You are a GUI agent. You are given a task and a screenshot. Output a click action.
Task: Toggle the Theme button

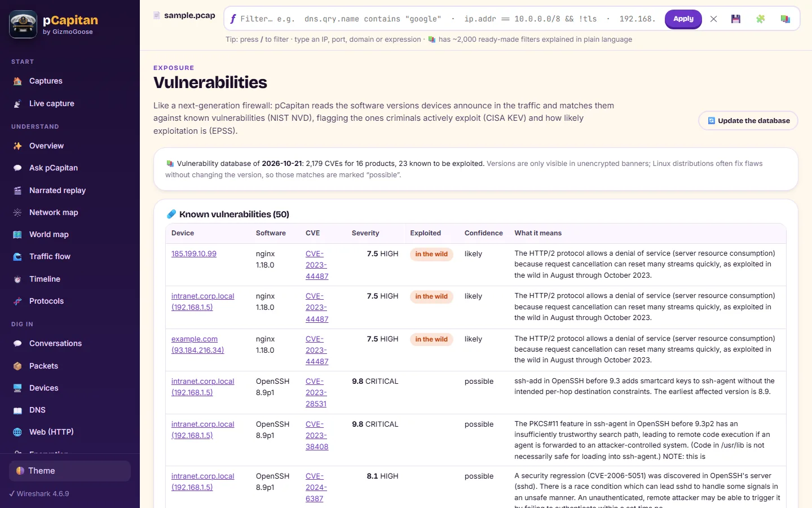[x=70, y=471]
